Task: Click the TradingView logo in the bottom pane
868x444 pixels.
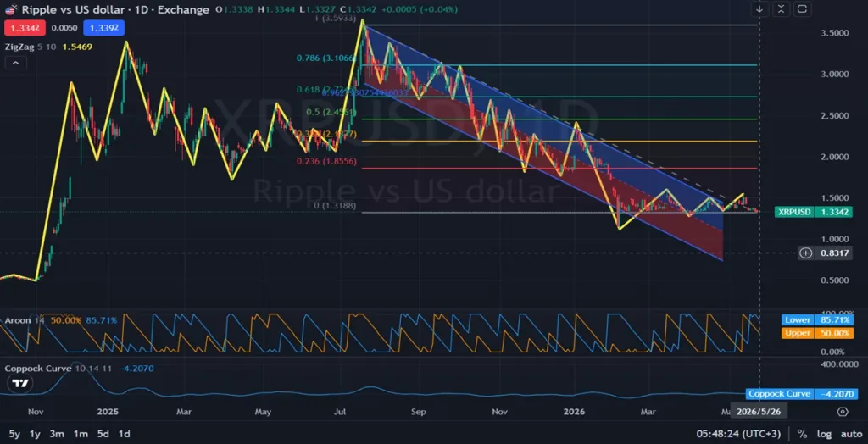Action: click(21, 384)
